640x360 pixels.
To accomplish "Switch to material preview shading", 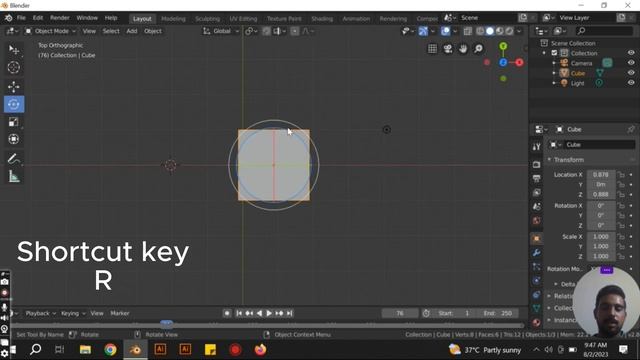I will tap(500, 31).
